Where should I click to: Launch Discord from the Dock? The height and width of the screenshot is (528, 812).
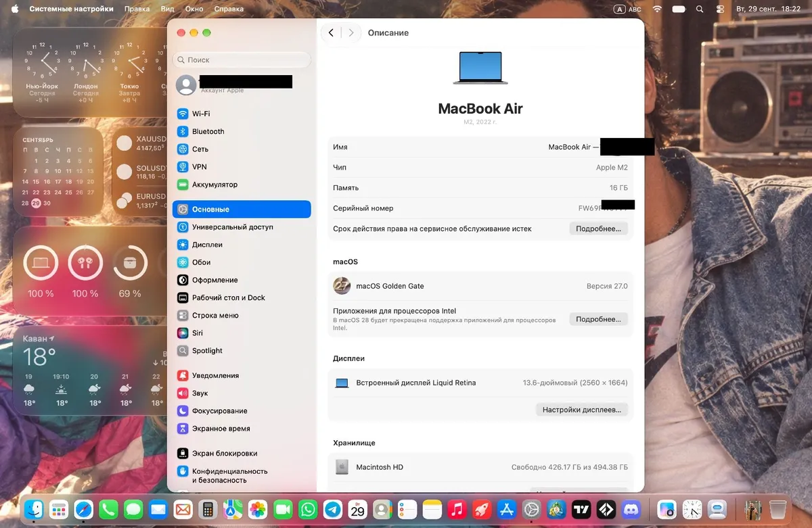[631, 509]
